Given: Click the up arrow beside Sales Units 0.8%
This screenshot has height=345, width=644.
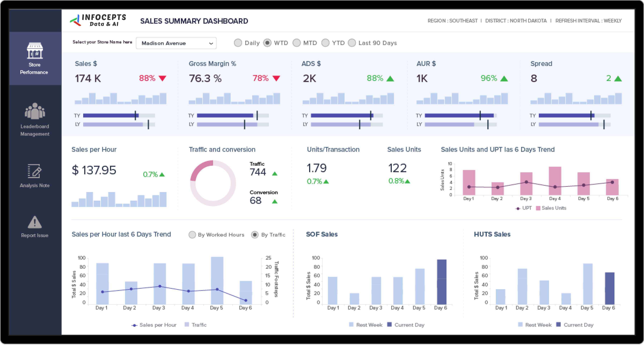Looking at the screenshot, I should tap(408, 181).
